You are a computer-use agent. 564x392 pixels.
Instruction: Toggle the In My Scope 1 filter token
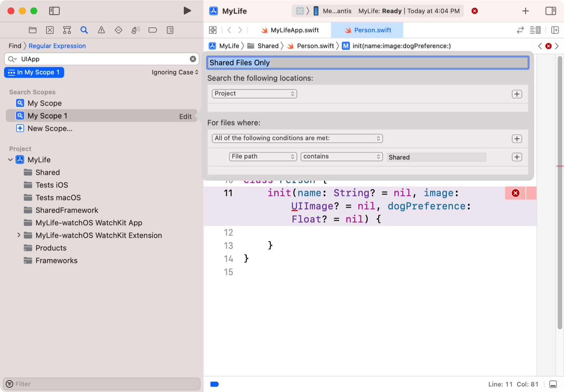click(34, 72)
